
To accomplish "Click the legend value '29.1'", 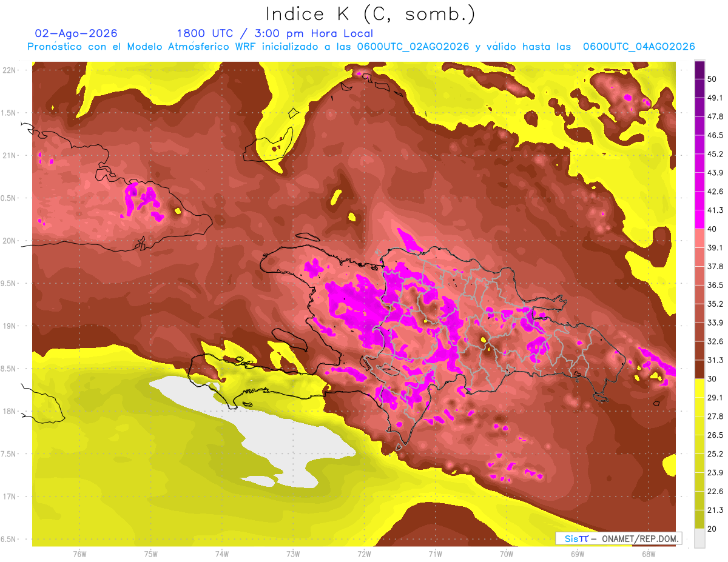I will pos(715,397).
